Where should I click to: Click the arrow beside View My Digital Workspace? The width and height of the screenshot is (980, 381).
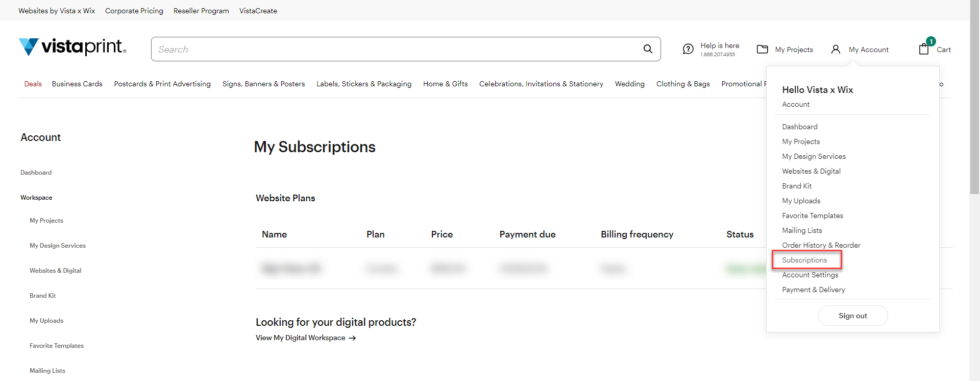352,338
